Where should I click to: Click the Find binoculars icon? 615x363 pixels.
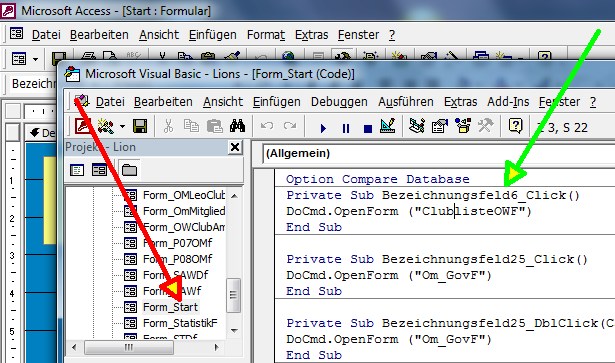tap(237, 126)
